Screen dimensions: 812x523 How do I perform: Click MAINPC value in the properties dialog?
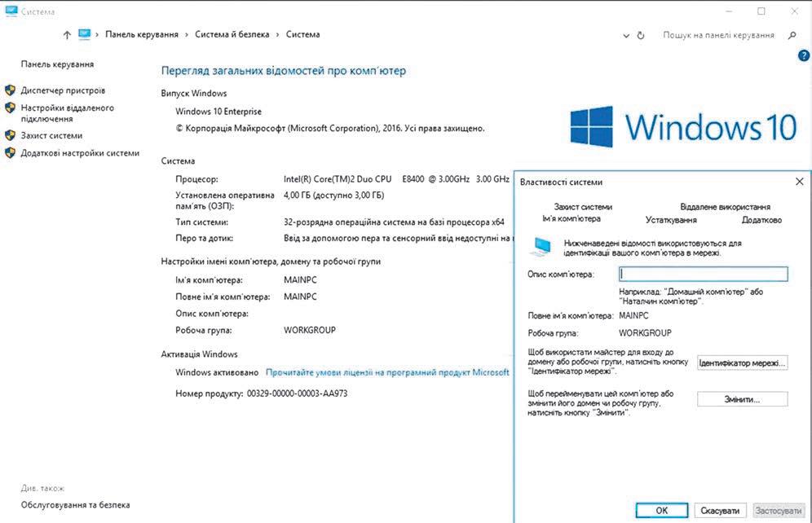click(x=633, y=315)
